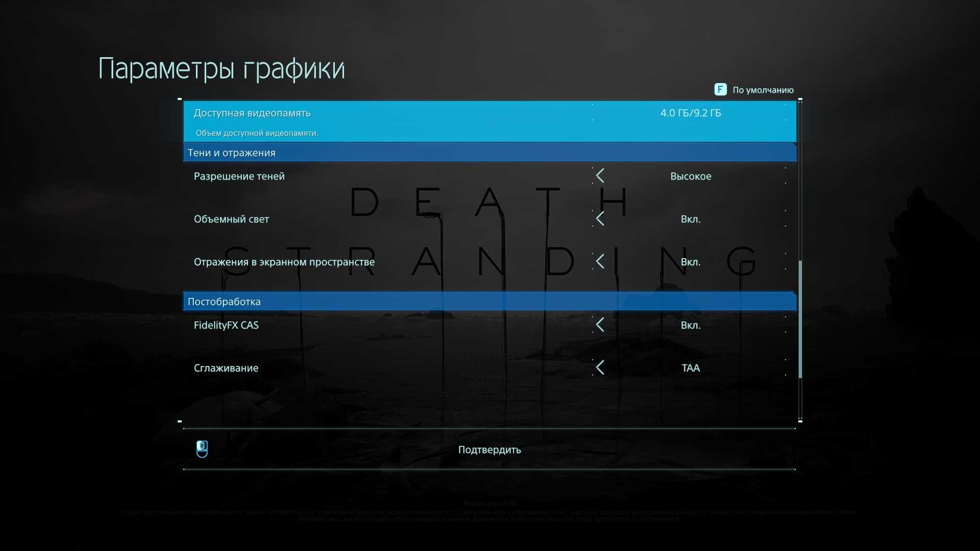Click the mouse icon beside Подтвердить
The width and height of the screenshot is (980, 551).
[202, 449]
